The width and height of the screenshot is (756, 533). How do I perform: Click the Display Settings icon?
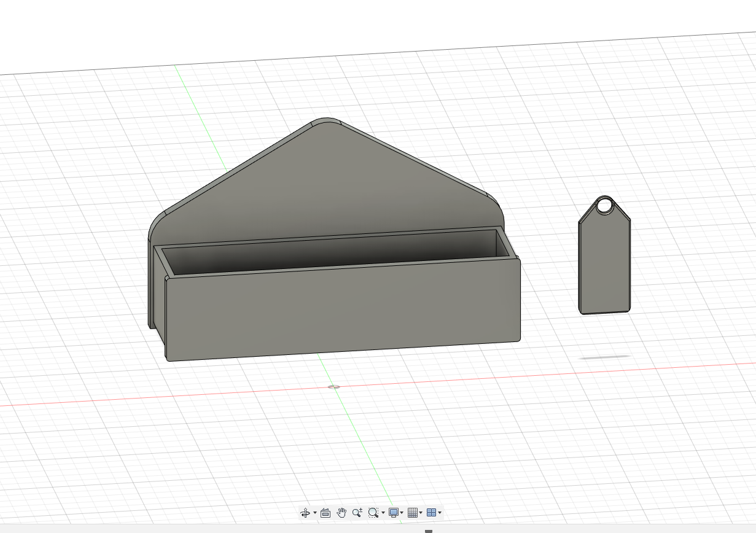click(393, 513)
